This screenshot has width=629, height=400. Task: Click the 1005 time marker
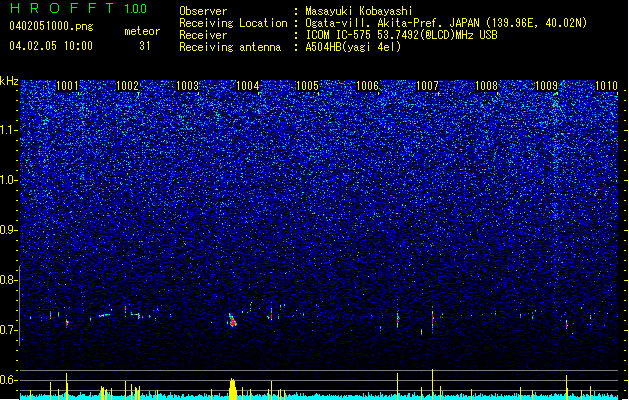(x=307, y=86)
